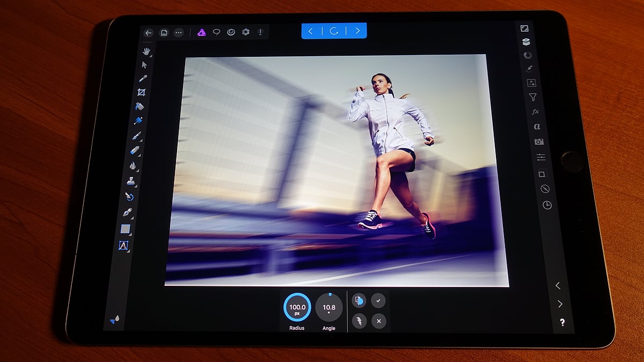Select the Clone stamp tool
644x362 pixels.
[131, 182]
